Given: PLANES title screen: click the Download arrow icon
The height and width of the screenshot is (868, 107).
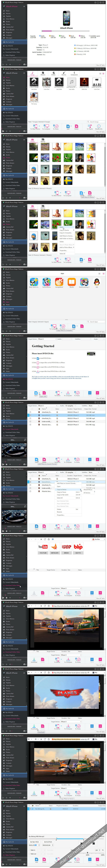Looking at the screenshot, I should click(x=34, y=726).
